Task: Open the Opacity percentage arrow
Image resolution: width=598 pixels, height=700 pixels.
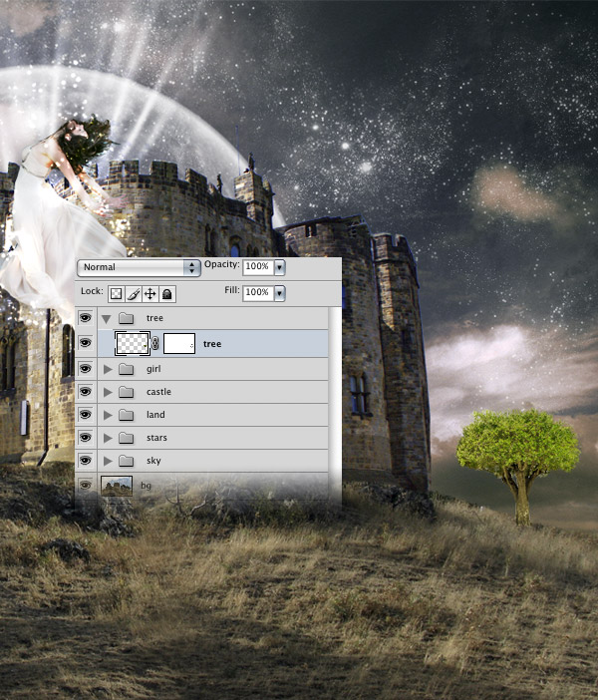Action: (280, 267)
